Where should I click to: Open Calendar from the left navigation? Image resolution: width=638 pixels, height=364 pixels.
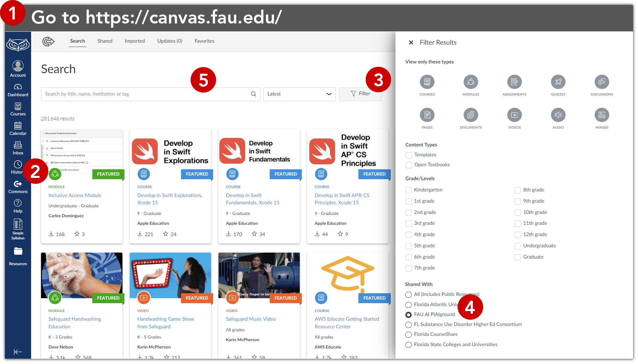tap(18, 128)
